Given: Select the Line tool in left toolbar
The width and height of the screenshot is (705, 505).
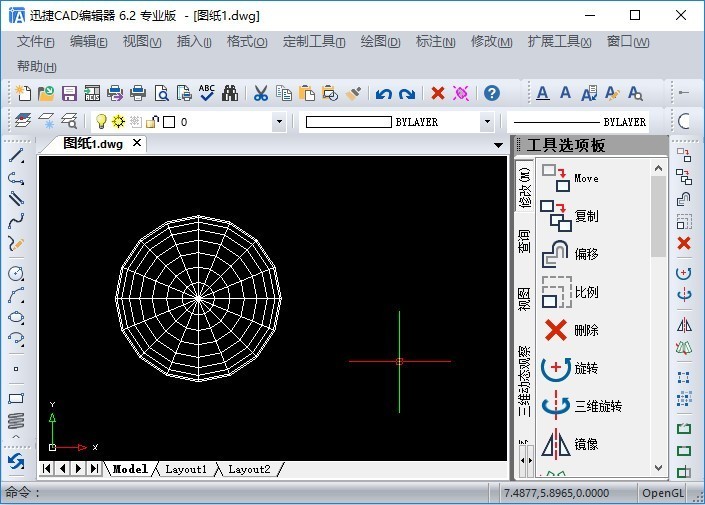Looking at the screenshot, I should [16, 156].
